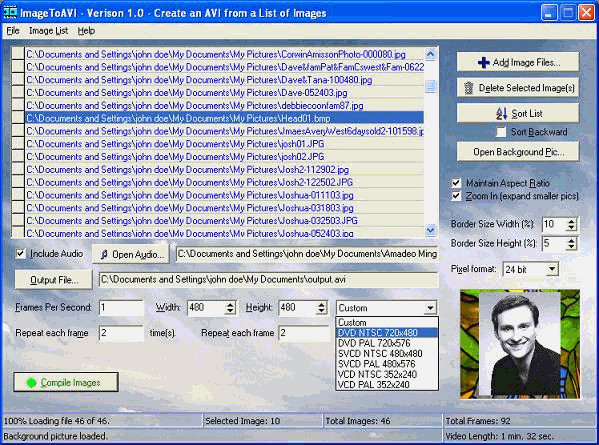Click Add Image Files button
This screenshot has width=599, height=445.
click(x=518, y=62)
